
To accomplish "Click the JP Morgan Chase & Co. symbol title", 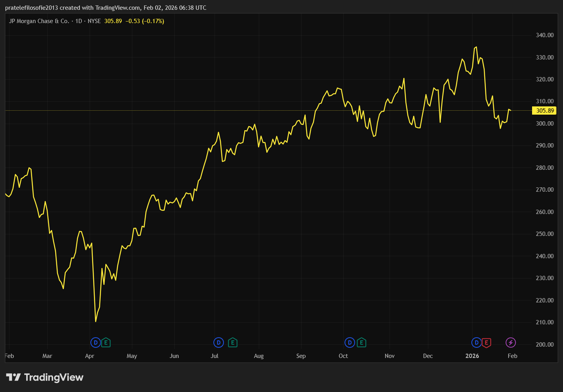I will 39,21.
